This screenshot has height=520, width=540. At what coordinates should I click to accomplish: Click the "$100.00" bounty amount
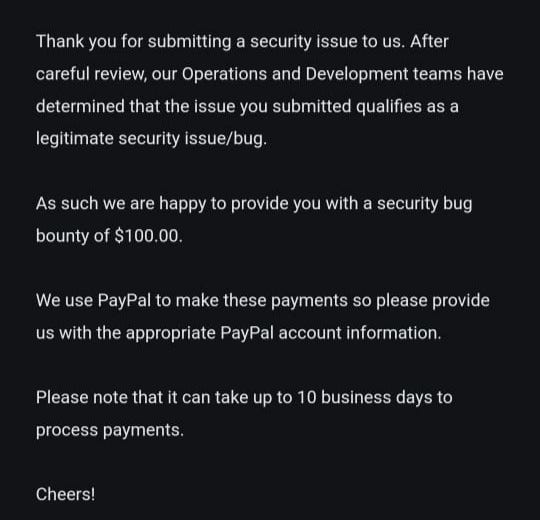click(147, 236)
